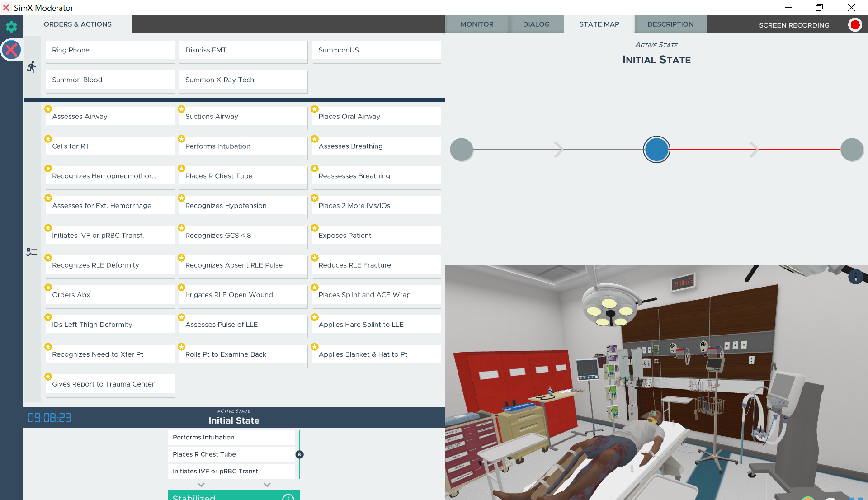
Task: Select the blue active state node
Action: (656, 150)
